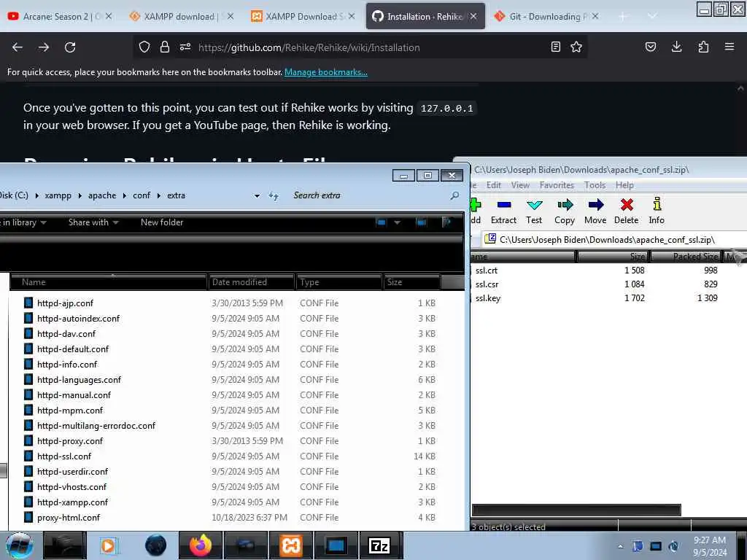Click the Pocket save icon

(650, 47)
